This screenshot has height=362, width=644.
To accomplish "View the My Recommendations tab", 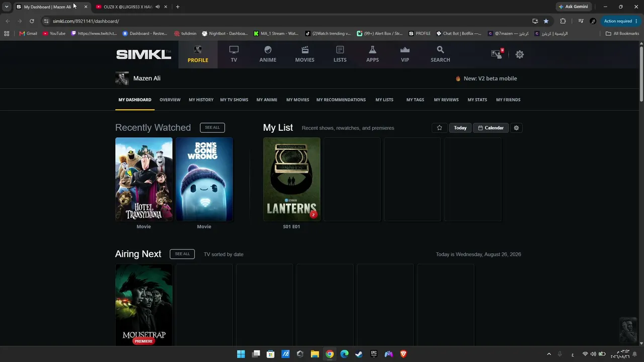I will tap(341, 100).
